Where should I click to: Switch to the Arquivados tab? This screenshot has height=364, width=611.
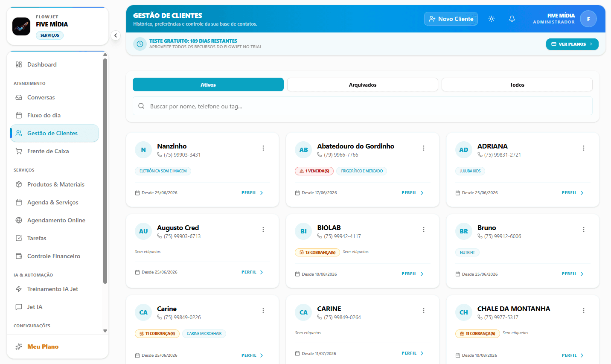tap(363, 84)
